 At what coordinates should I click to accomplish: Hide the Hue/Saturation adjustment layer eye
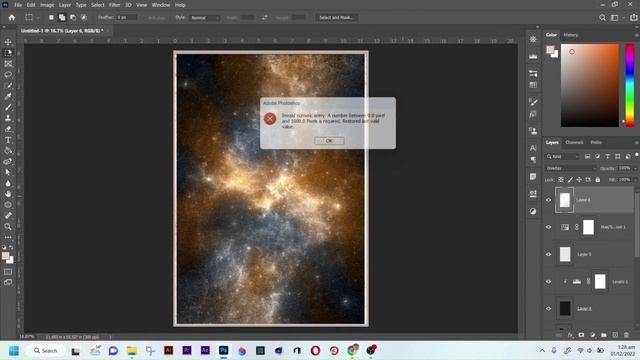coord(549,227)
